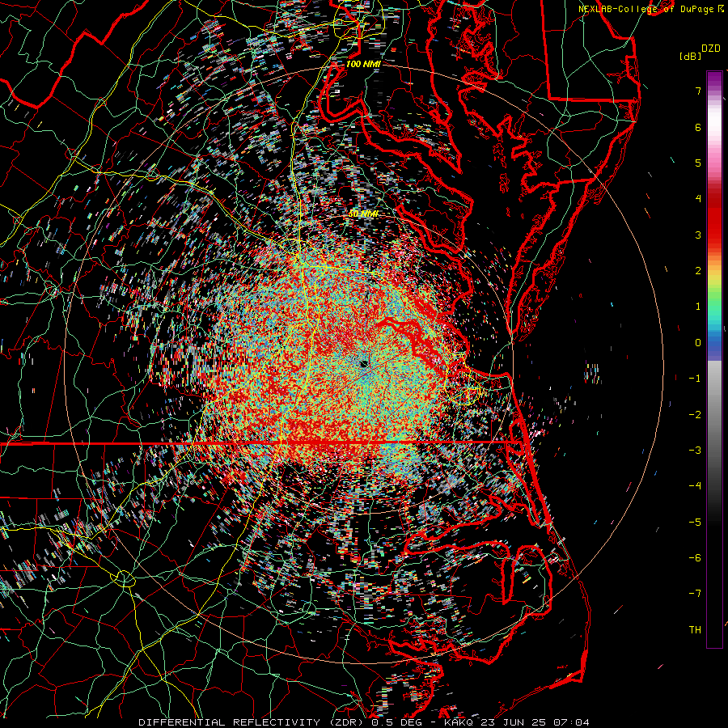This screenshot has width=728, height=728.
Task: Click the black radar site marker at center
Action: click(364, 363)
